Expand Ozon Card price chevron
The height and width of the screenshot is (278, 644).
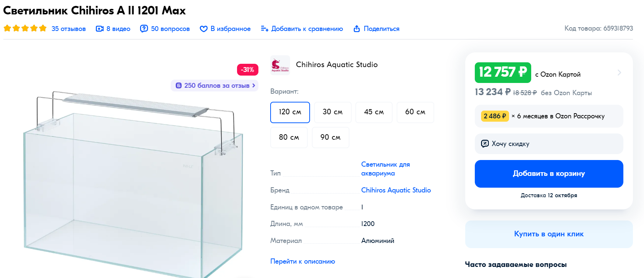619,73
